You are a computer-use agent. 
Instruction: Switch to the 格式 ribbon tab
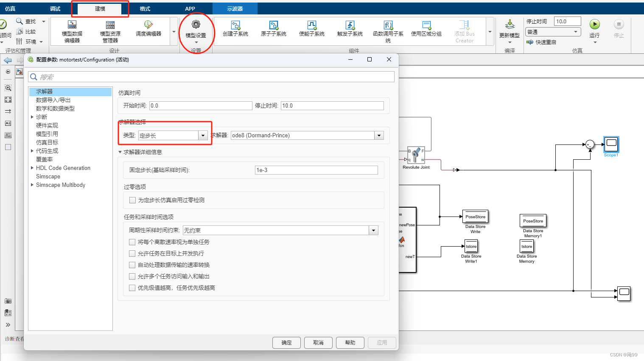pyautogui.click(x=145, y=8)
